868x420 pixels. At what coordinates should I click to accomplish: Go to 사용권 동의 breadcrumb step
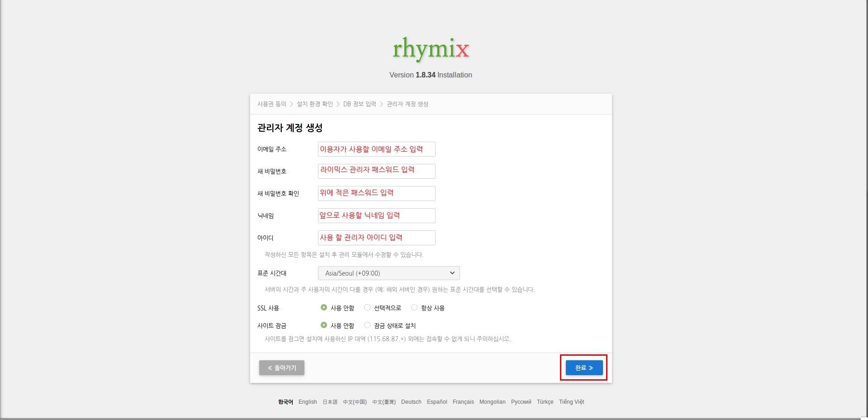[272, 104]
